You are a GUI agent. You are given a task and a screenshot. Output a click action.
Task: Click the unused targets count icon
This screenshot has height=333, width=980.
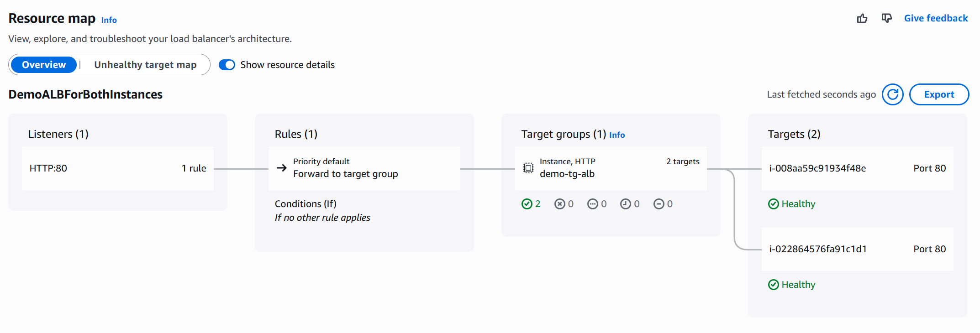[x=592, y=204]
